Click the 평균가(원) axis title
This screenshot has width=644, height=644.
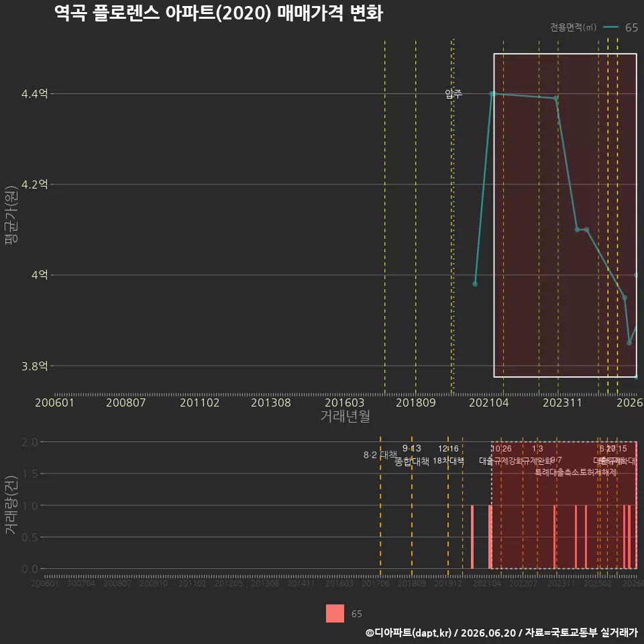coord(11,215)
